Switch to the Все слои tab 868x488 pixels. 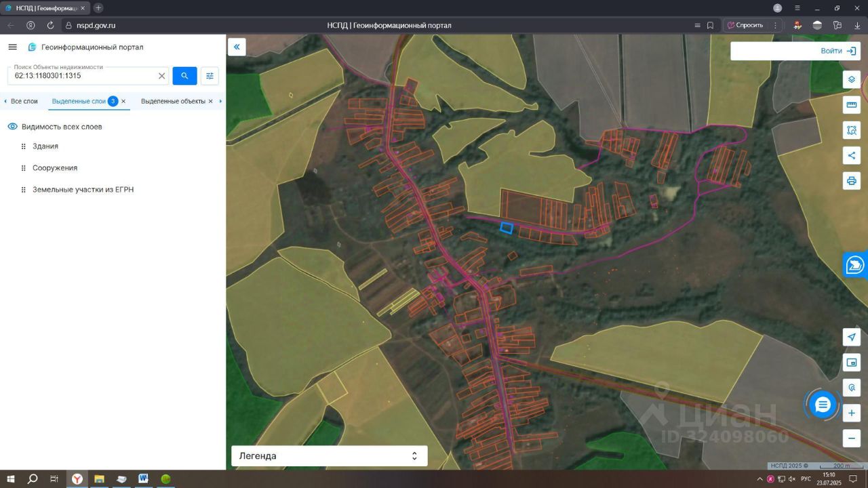tap(24, 101)
